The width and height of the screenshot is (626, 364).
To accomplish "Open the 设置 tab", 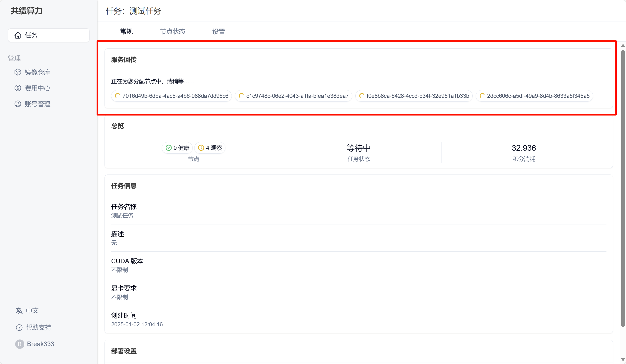I will coord(219,32).
